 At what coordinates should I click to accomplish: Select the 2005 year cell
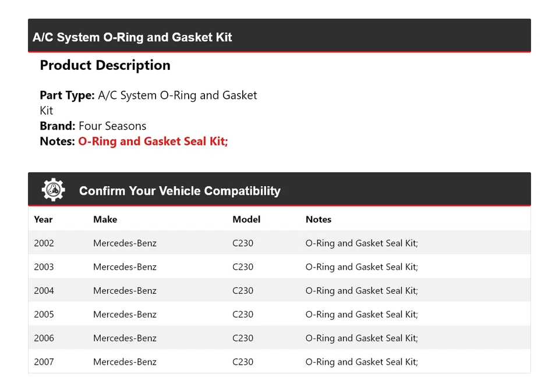pos(44,315)
